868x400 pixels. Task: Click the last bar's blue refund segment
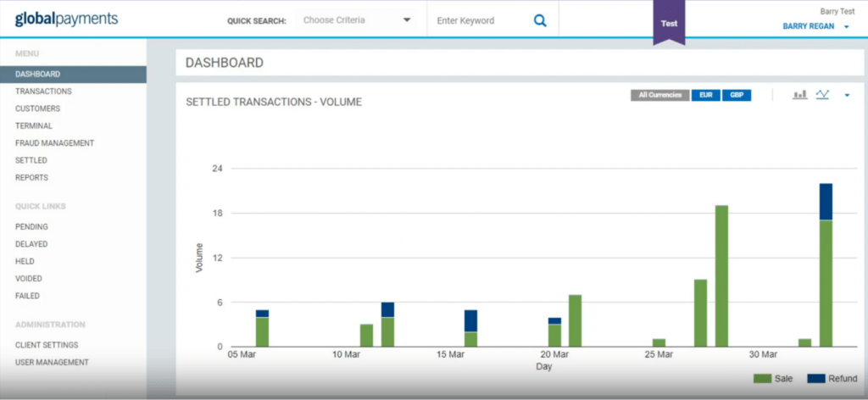[826, 202]
